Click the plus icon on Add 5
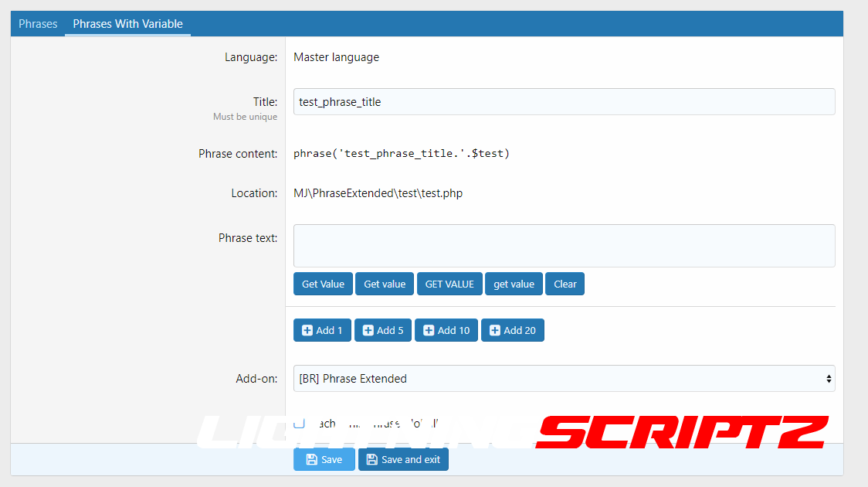Viewport: 868px width, 487px height. 368,331
